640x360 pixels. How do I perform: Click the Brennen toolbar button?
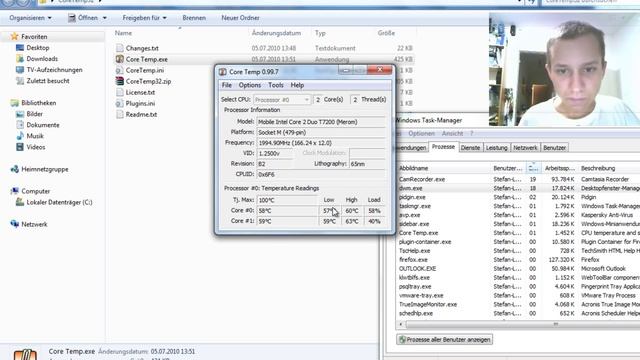(194, 18)
